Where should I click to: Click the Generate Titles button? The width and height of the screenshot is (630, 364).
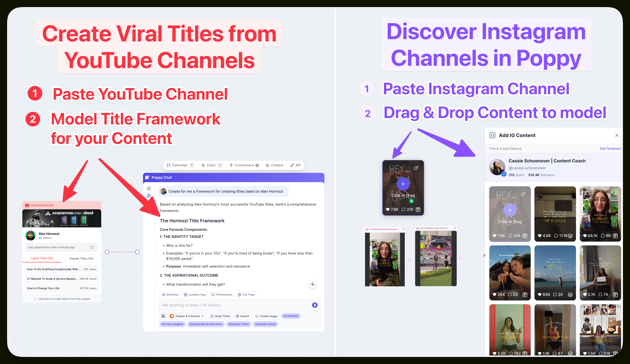click(x=239, y=324)
